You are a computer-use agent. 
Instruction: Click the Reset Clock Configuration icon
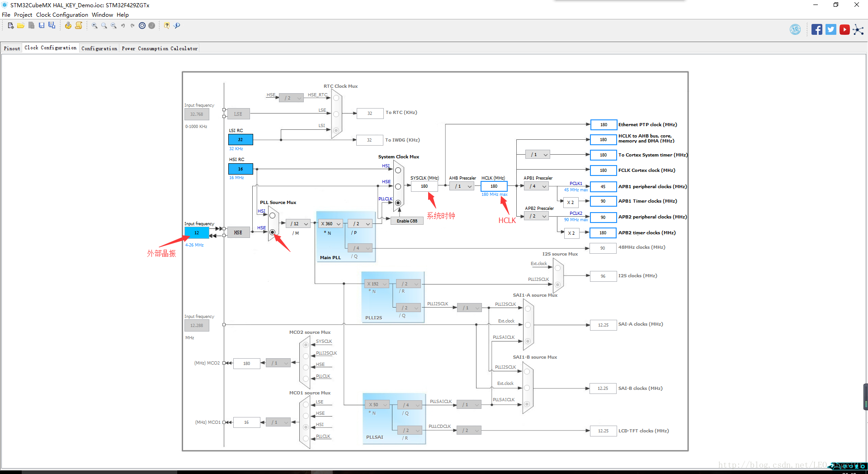142,26
